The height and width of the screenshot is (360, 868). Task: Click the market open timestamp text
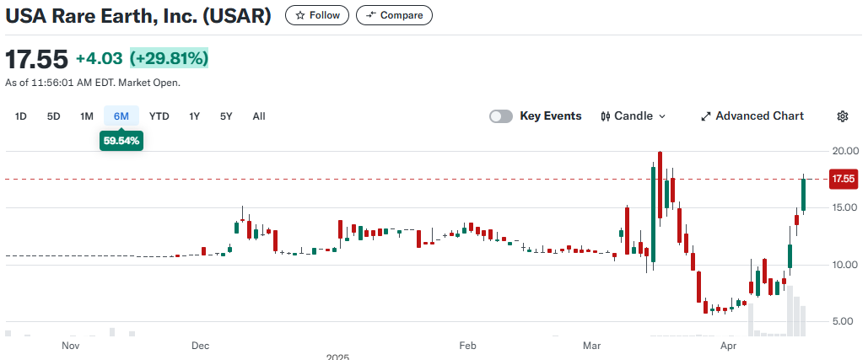point(93,83)
